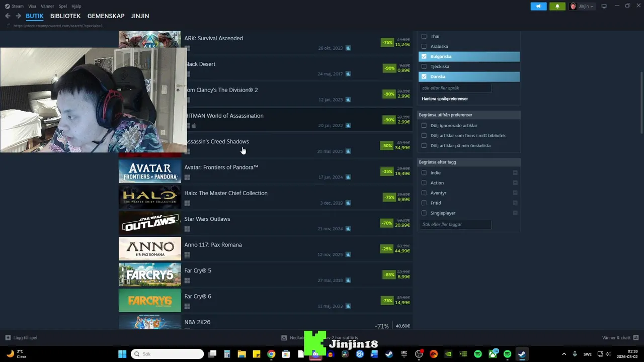Image resolution: width=644 pixels, height=362 pixels.
Task: Click the Vänner & chatt label
Action: click(616, 338)
